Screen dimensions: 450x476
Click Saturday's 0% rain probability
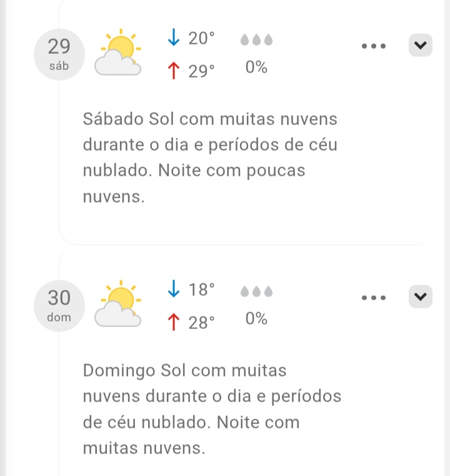256,68
